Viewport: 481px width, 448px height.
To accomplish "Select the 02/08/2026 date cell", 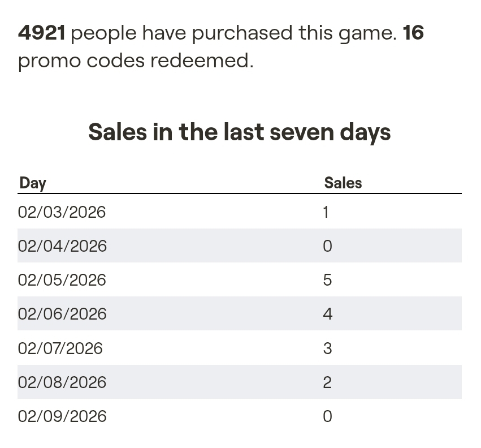I will coord(62,382).
